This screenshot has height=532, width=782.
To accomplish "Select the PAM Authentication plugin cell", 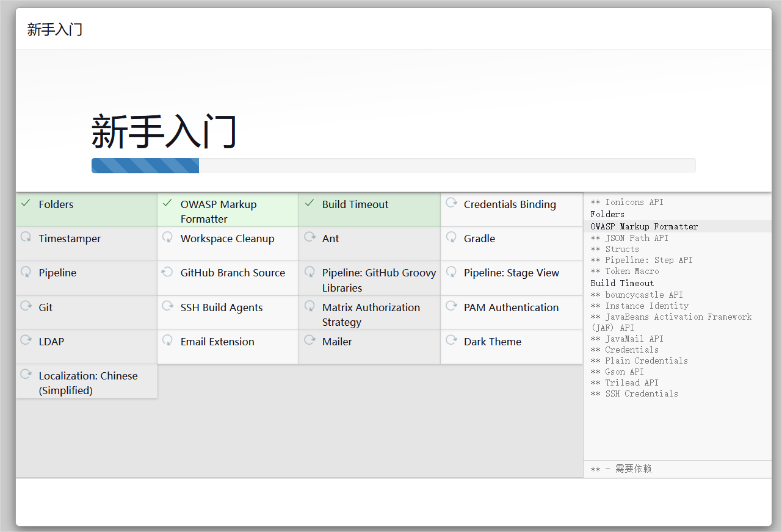I will pos(512,313).
